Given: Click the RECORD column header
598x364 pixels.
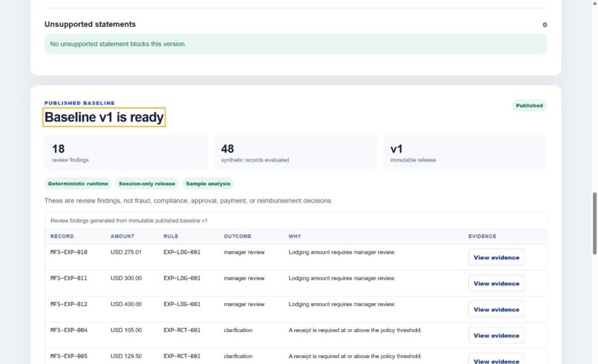Looking at the screenshot, I should [62, 236].
